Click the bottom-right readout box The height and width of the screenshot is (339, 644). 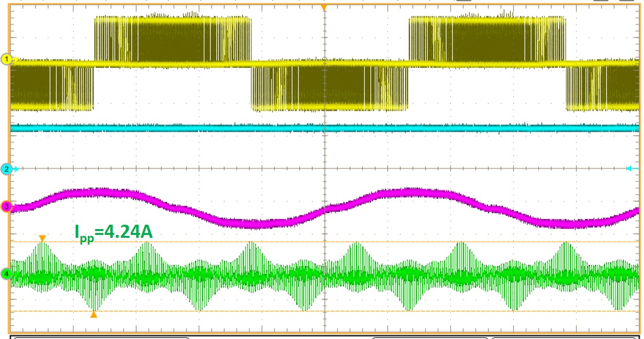click(x=564, y=337)
